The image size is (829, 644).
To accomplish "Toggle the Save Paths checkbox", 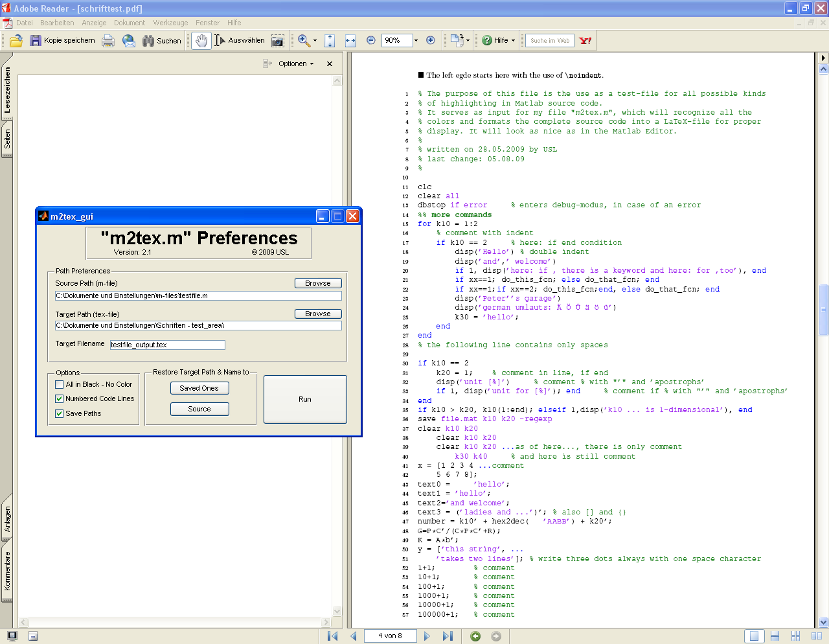I will pyautogui.click(x=60, y=413).
